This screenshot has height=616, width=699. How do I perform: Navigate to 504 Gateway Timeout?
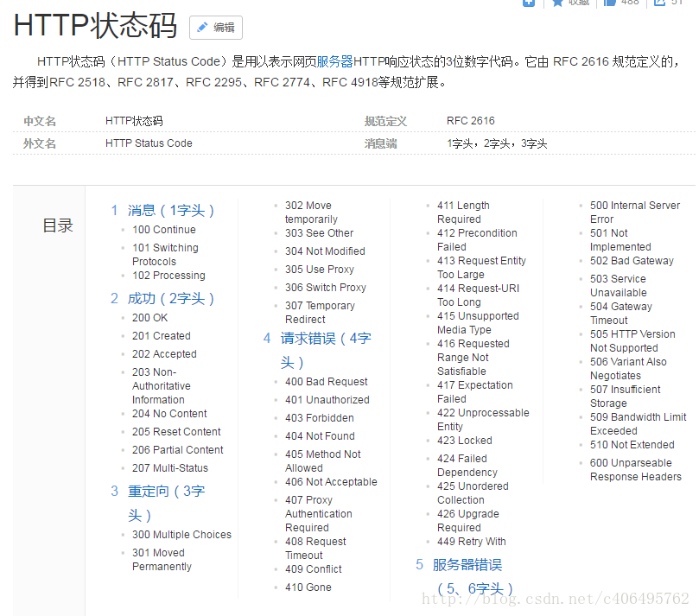coord(621,314)
